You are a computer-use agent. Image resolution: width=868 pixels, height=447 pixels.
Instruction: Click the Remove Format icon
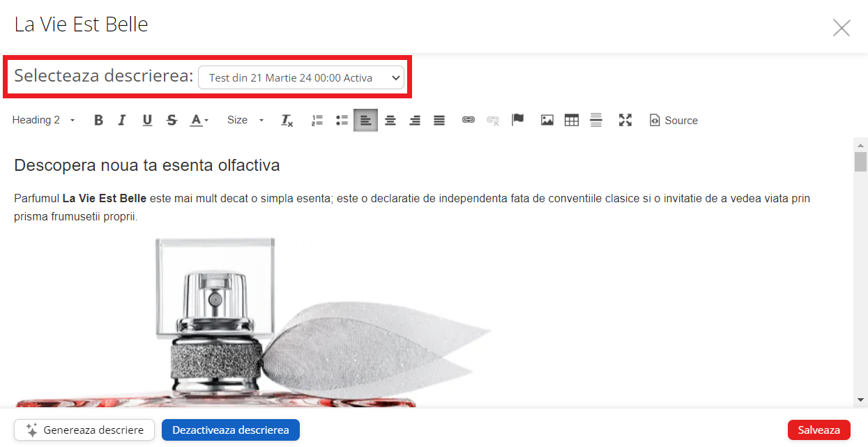click(287, 121)
